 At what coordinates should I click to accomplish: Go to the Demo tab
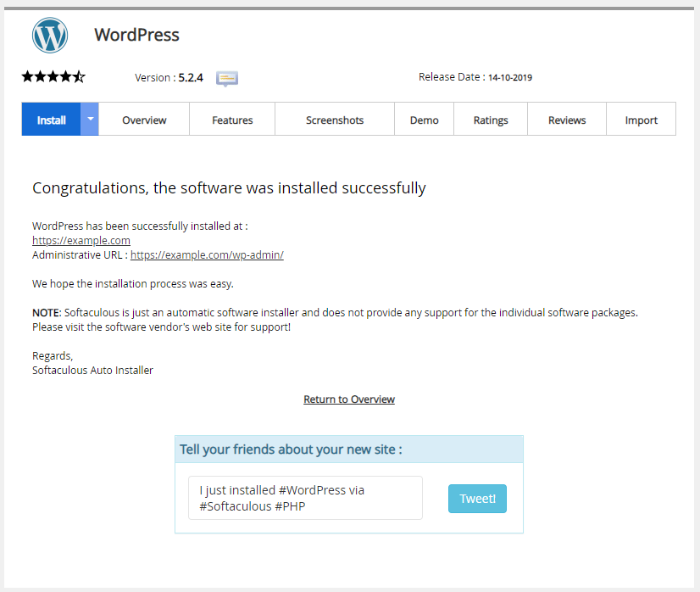tap(425, 120)
